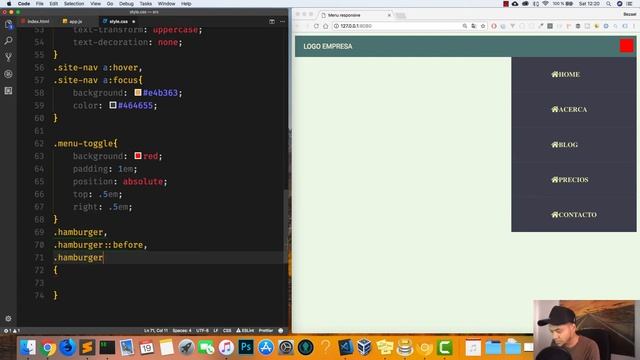This screenshot has width=640, height=360.
Task: Click line 71 containing .hamburger
Action: (x=78, y=258)
